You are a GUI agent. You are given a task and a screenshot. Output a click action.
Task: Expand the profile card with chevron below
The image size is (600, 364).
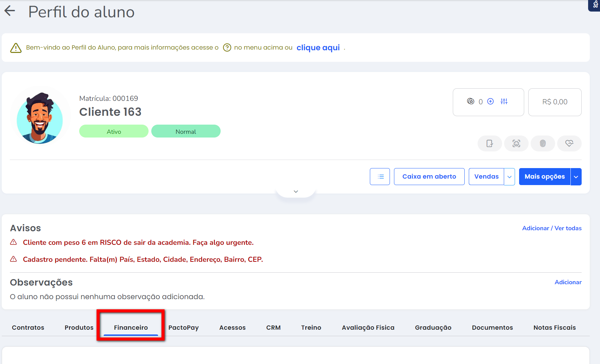tap(296, 192)
